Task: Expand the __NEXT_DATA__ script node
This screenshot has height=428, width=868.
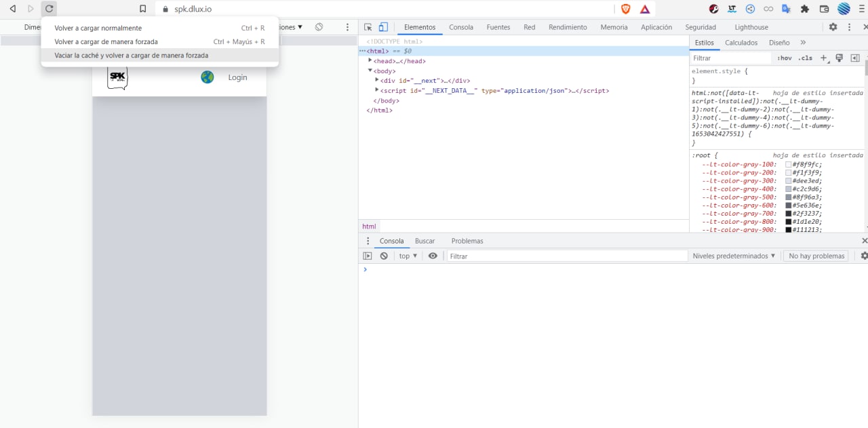Action: click(x=377, y=90)
